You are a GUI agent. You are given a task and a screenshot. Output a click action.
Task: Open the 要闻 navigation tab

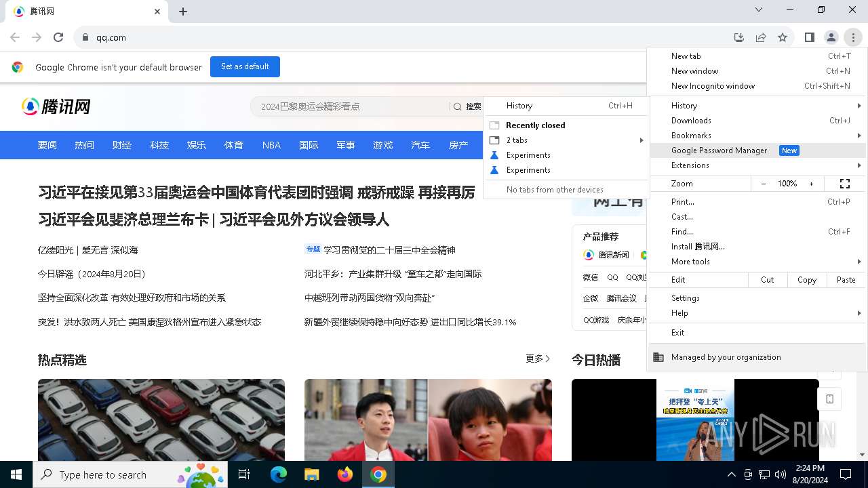[x=47, y=145]
